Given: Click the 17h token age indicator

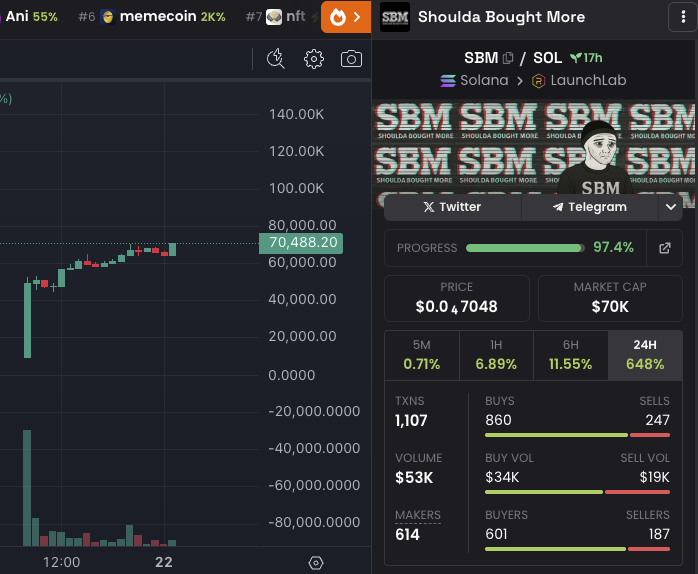Looking at the screenshot, I should 586,58.
